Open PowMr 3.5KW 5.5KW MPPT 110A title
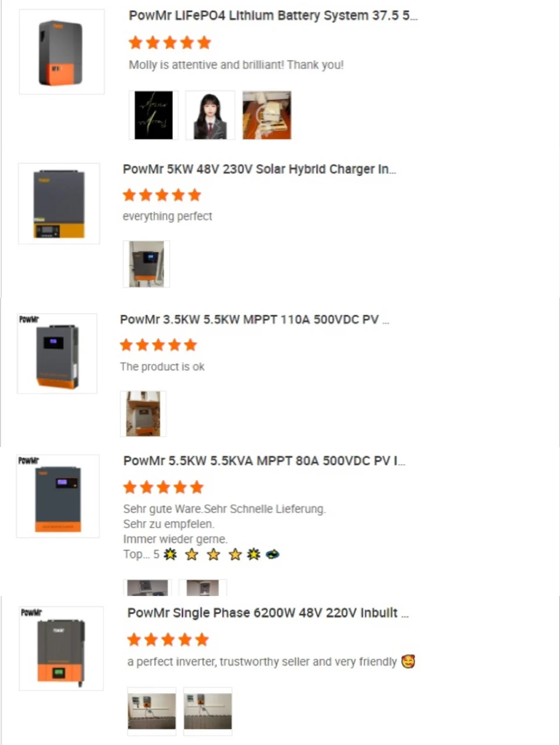560x745 pixels. coord(254,320)
